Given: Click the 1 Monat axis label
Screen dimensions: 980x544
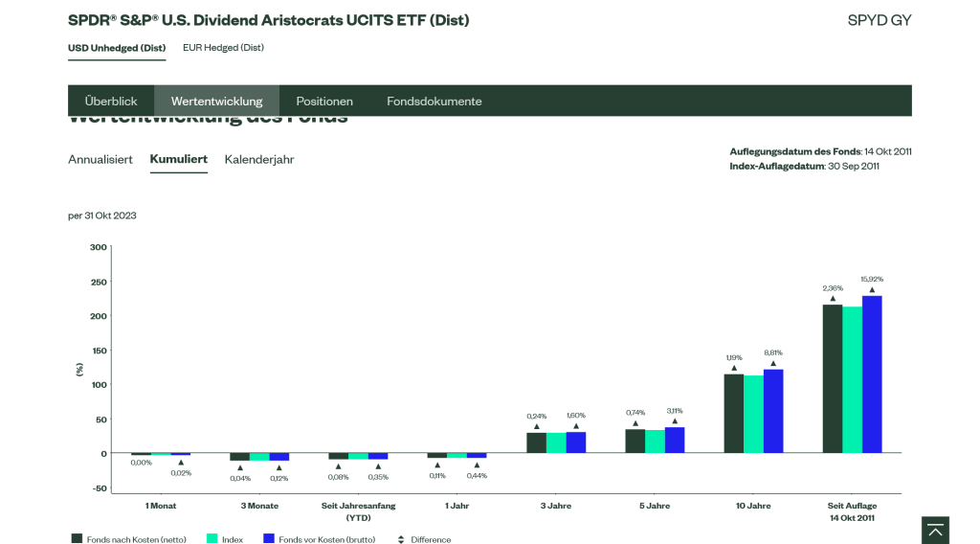Looking at the screenshot, I should pos(161,506).
